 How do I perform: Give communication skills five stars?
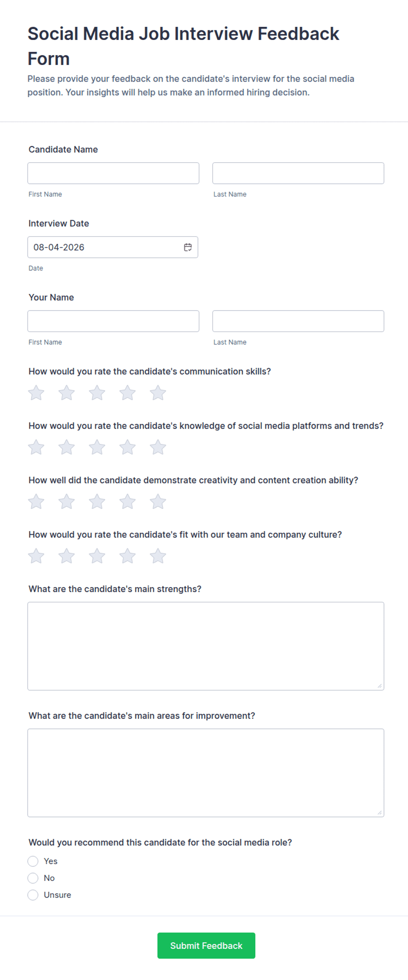coord(158,393)
